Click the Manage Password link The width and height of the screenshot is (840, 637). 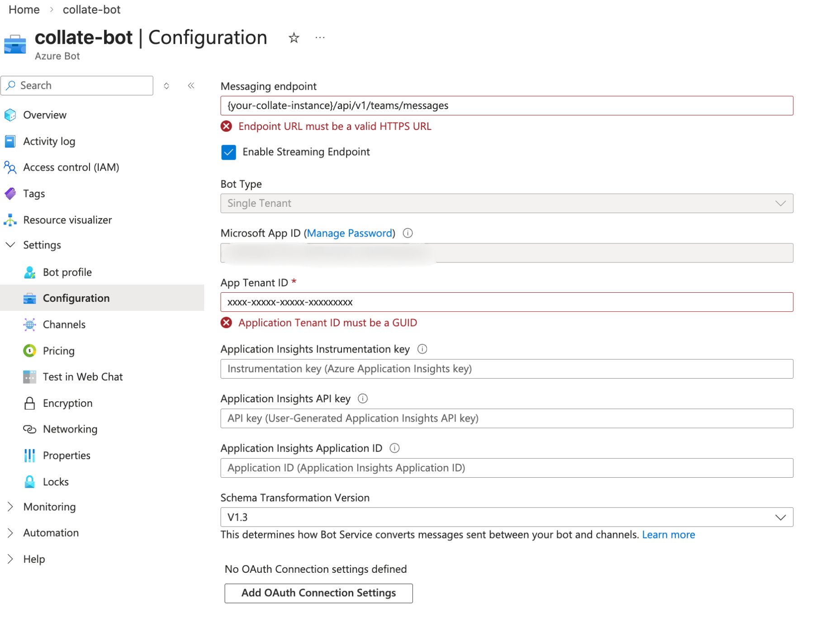click(x=350, y=233)
